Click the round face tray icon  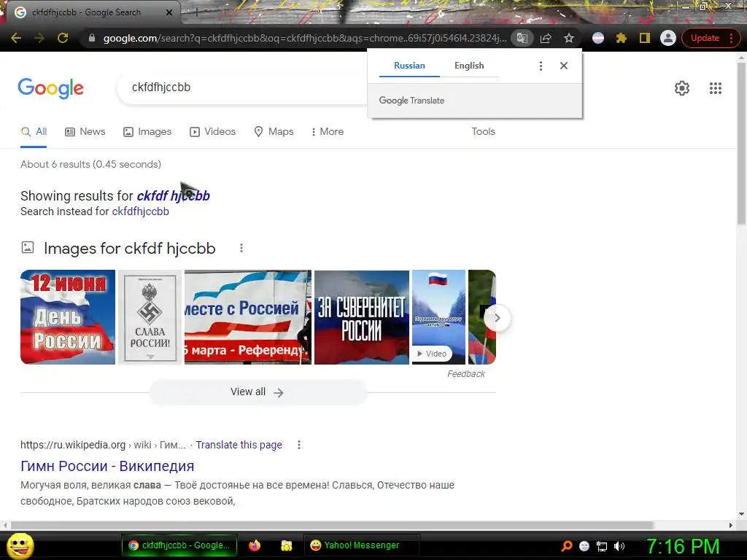(584, 546)
